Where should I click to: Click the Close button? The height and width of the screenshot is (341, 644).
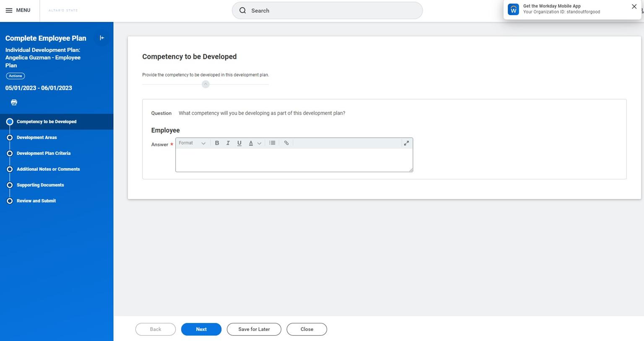coord(307,329)
